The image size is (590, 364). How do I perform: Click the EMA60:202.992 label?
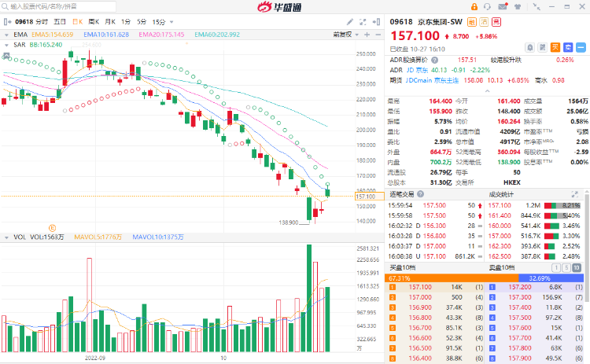pyautogui.click(x=217, y=35)
